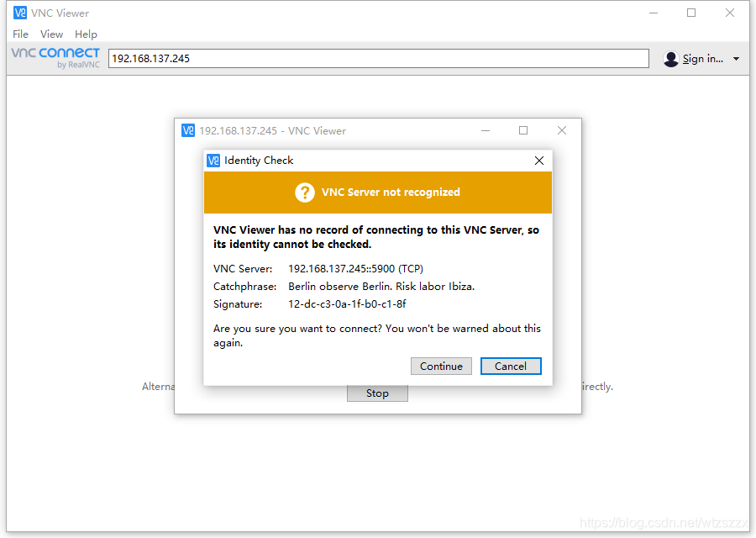
Task: Expand the Sign in dropdown arrow
Action: (736, 59)
